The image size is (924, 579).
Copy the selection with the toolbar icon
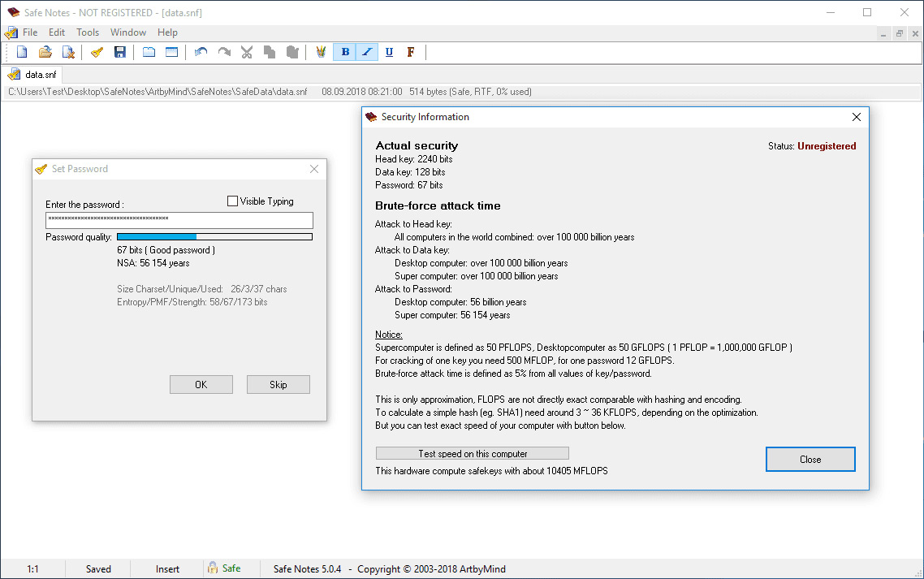(x=270, y=53)
